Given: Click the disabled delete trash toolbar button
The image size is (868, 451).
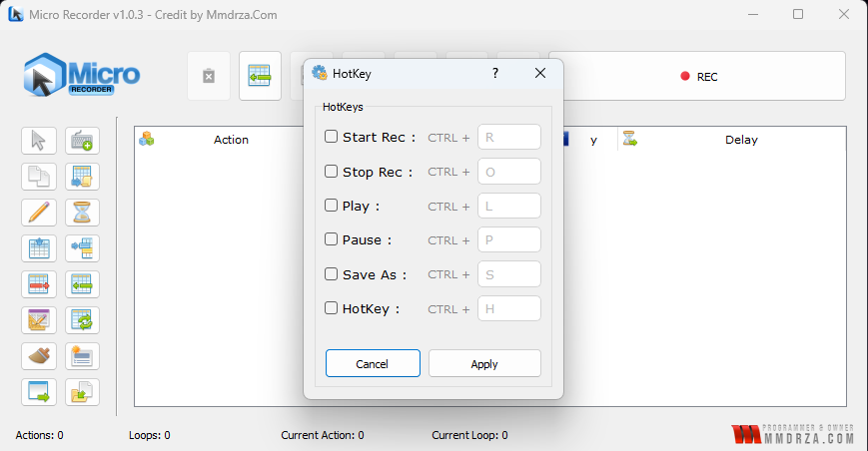Looking at the screenshot, I should click(209, 77).
